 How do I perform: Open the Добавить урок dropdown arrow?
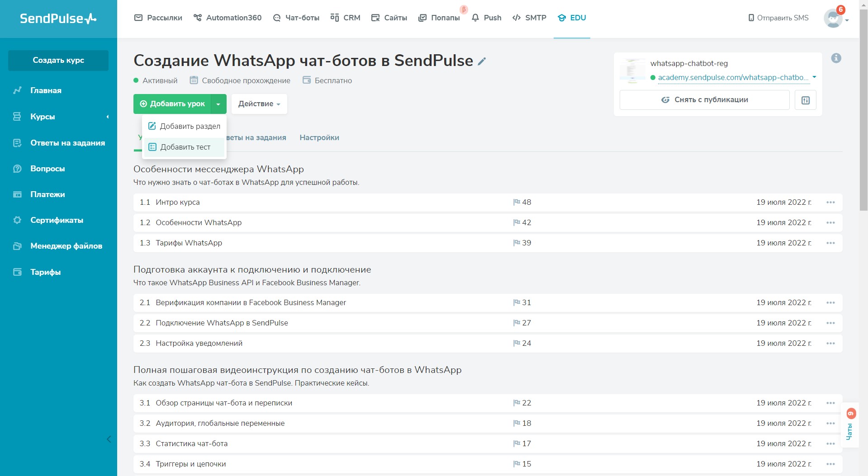click(x=218, y=104)
